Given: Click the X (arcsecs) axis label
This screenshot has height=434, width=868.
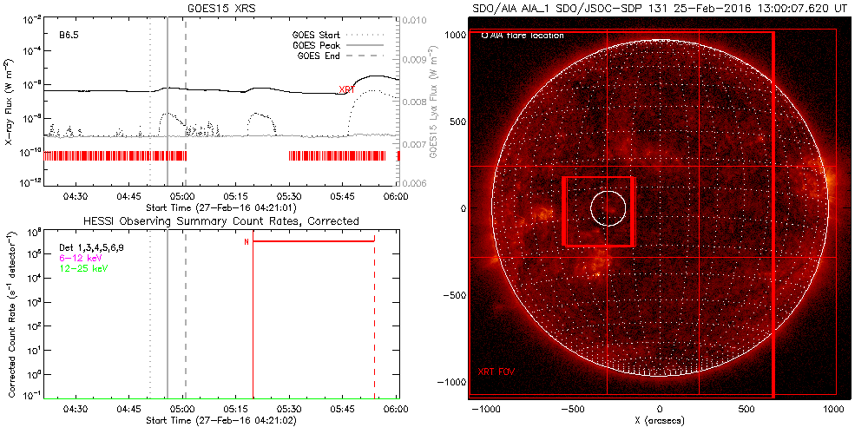Looking at the screenshot, I should pos(660,420).
